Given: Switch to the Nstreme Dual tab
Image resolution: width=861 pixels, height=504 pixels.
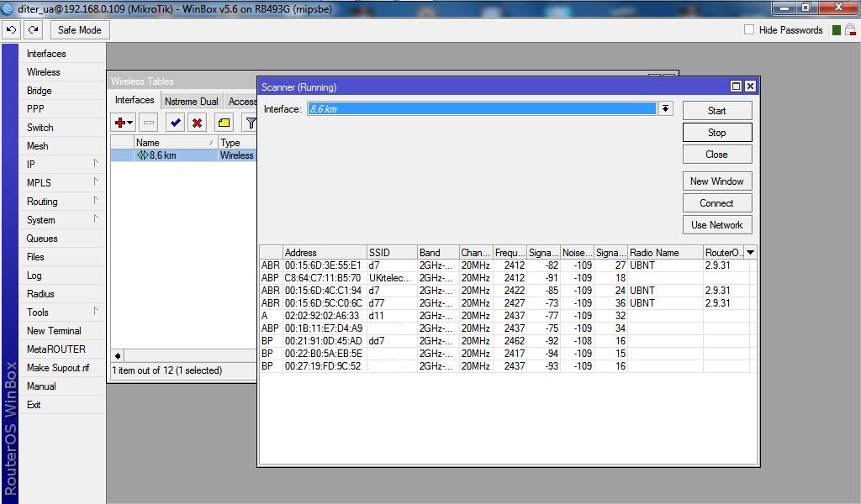Looking at the screenshot, I should (191, 102).
